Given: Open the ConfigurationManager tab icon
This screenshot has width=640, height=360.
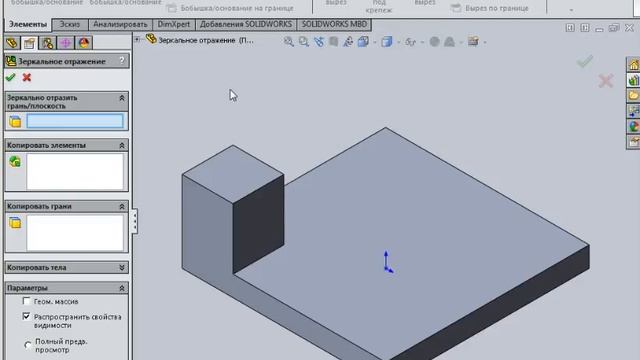Looking at the screenshot, I should pyautogui.click(x=47, y=43).
